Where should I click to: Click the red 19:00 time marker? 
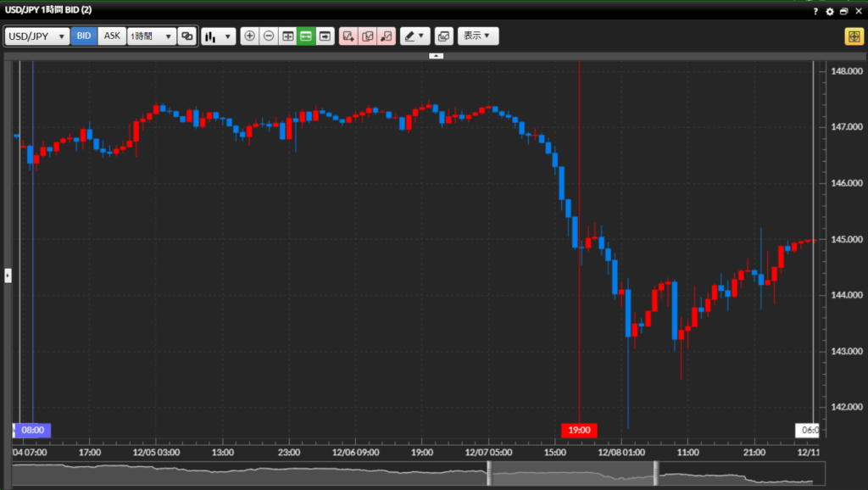580,430
